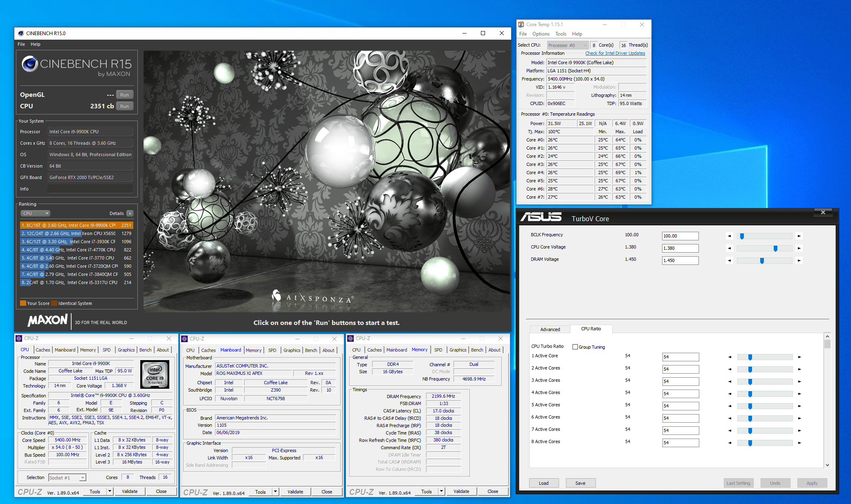The height and width of the screenshot is (504, 851).
Task: Open the Tools menu in Core Temp
Action: point(561,34)
